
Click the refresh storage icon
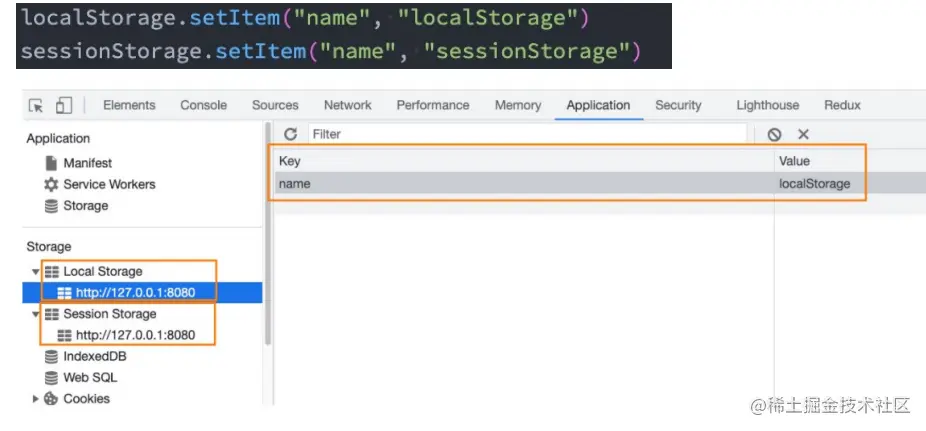tap(291, 134)
